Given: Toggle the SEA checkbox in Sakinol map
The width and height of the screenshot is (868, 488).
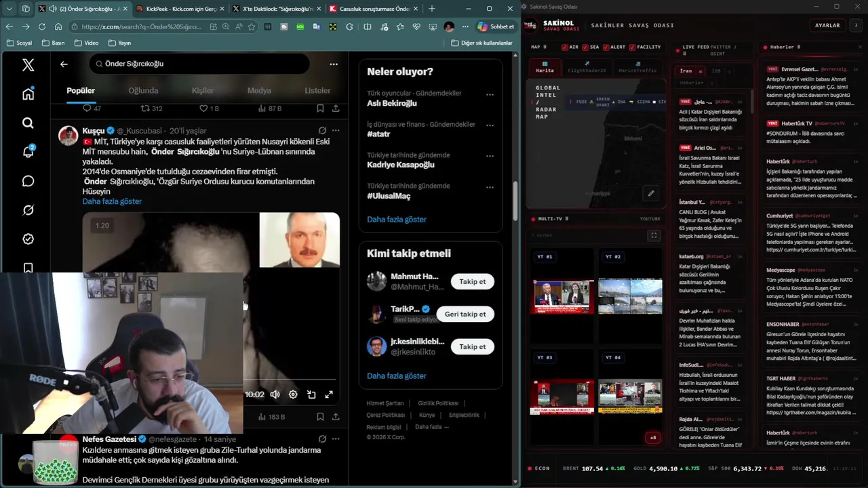Looking at the screenshot, I should click(585, 47).
